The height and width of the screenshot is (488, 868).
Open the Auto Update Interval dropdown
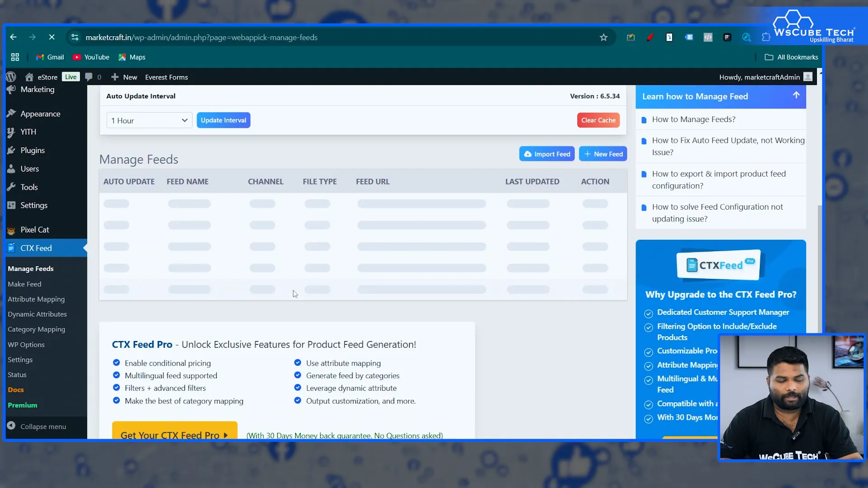pos(150,120)
